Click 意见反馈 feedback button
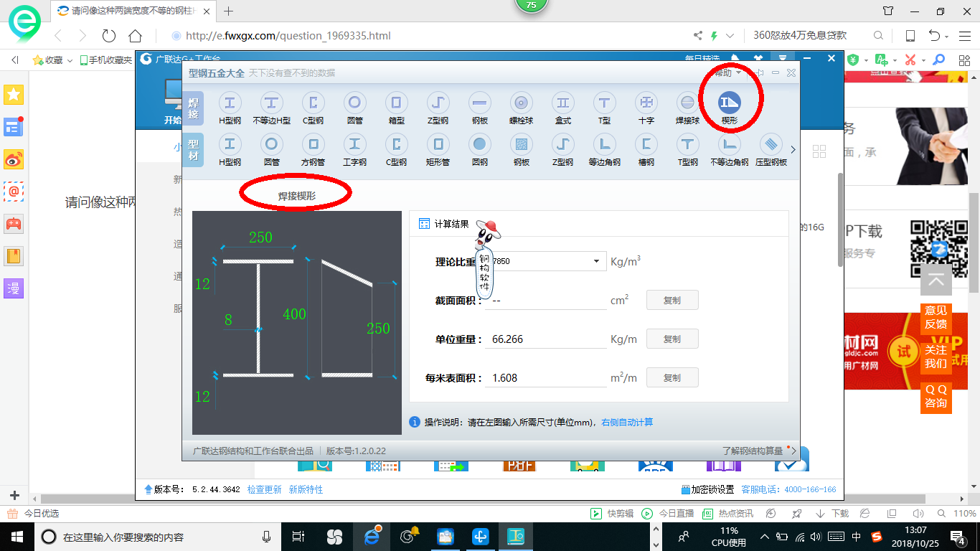Image resolution: width=980 pixels, height=551 pixels. [x=936, y=317]
